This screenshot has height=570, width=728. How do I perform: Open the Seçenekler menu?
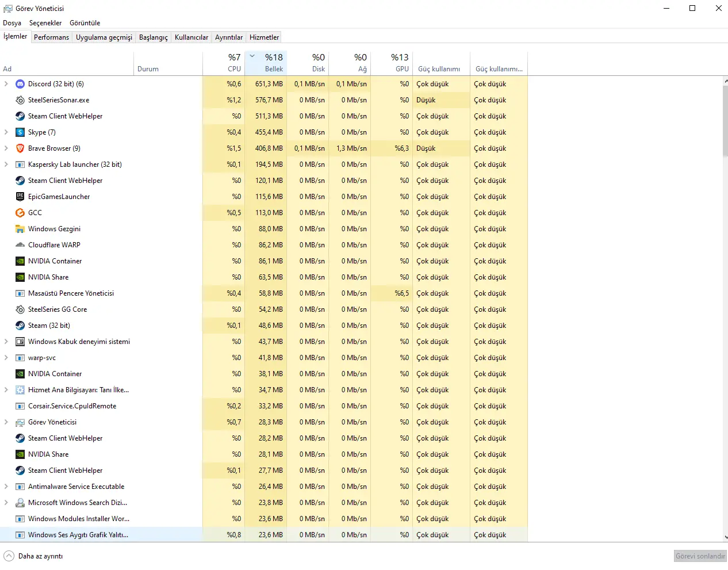coord(45,23)
